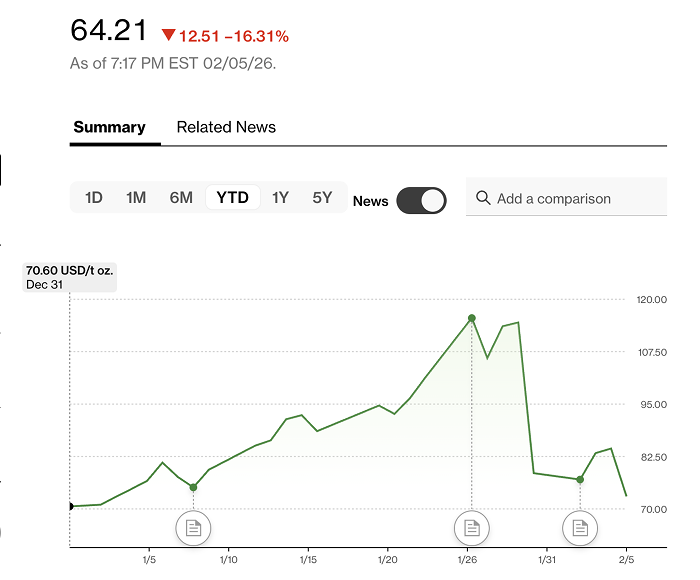Click the 70.60 USD/t oz. tooltip label
Screen dimensions: 700x580
70,277
